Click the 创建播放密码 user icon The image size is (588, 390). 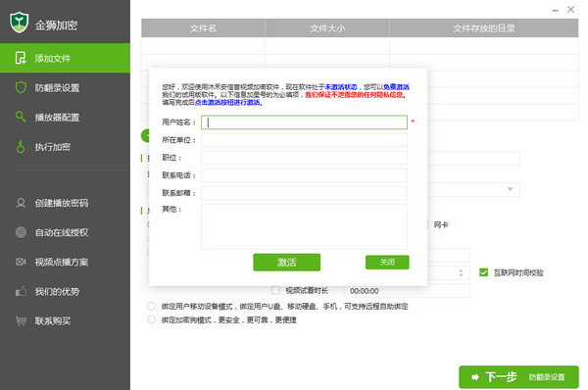tap(21, 203)
